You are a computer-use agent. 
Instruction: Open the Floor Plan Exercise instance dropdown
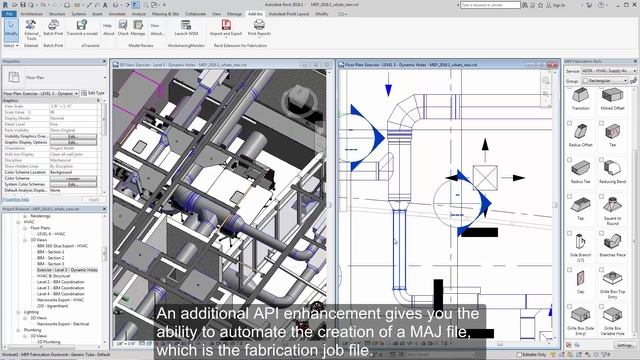40,93
